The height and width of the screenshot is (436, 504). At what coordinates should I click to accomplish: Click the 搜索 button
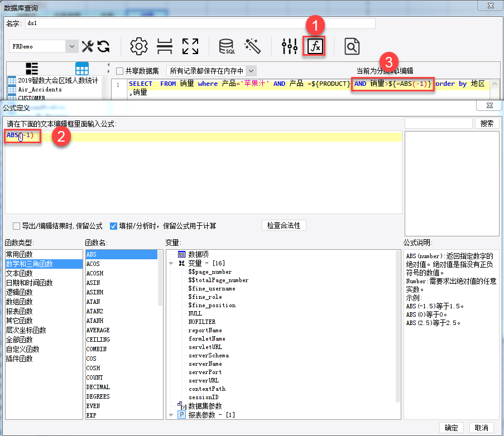487,123
